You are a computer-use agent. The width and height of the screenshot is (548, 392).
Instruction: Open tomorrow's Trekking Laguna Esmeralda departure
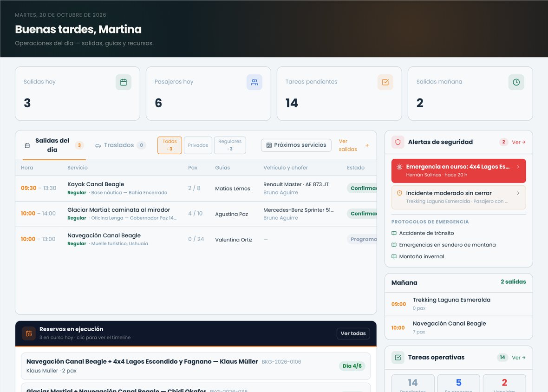point(458,304)
